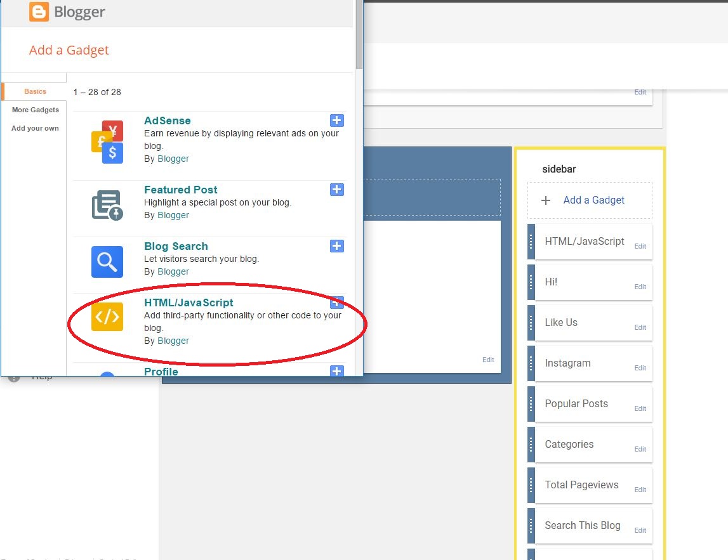Click the Featured Post pinned document icon
The height and width of the screenshot is (560, 728).
coord(107,205)
